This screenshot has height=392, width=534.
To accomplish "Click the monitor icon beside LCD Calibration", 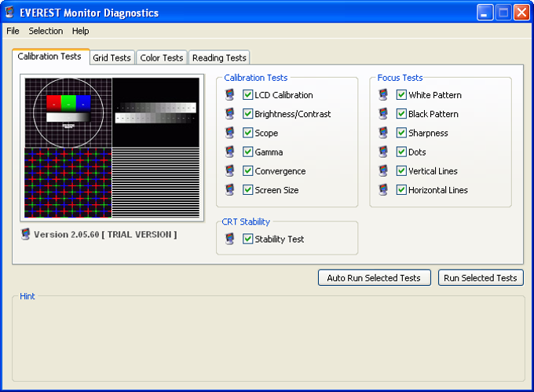I will pos(230,95).
